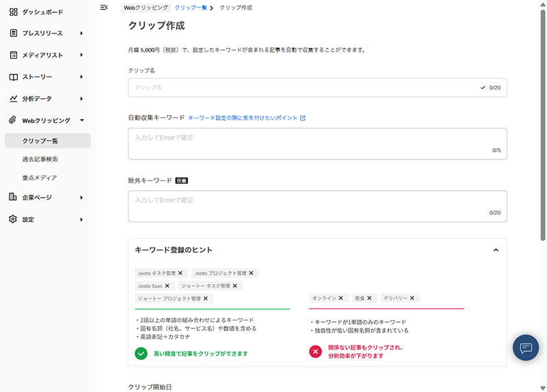This screenshot has height=392, width=547.
Task: Expand the プレスリリース submenu arrow
Action: pyautogui.click(x=81, y=33)
